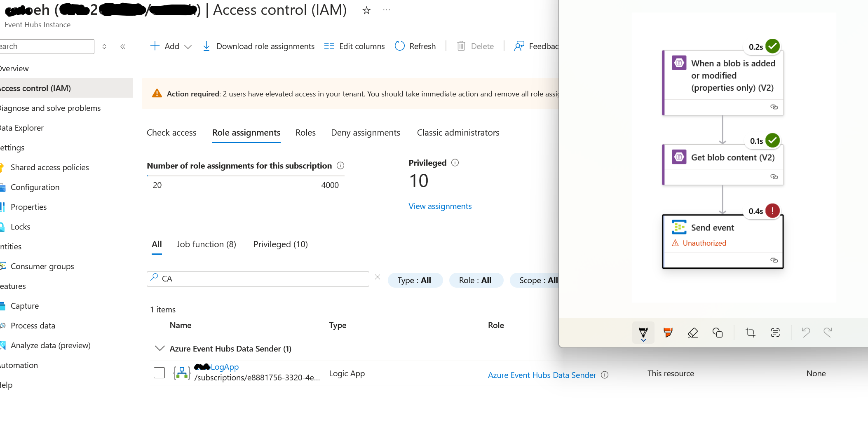The image size is (868, 422).
Task: Sort by the Type column header
Action: tap(338, 325)
